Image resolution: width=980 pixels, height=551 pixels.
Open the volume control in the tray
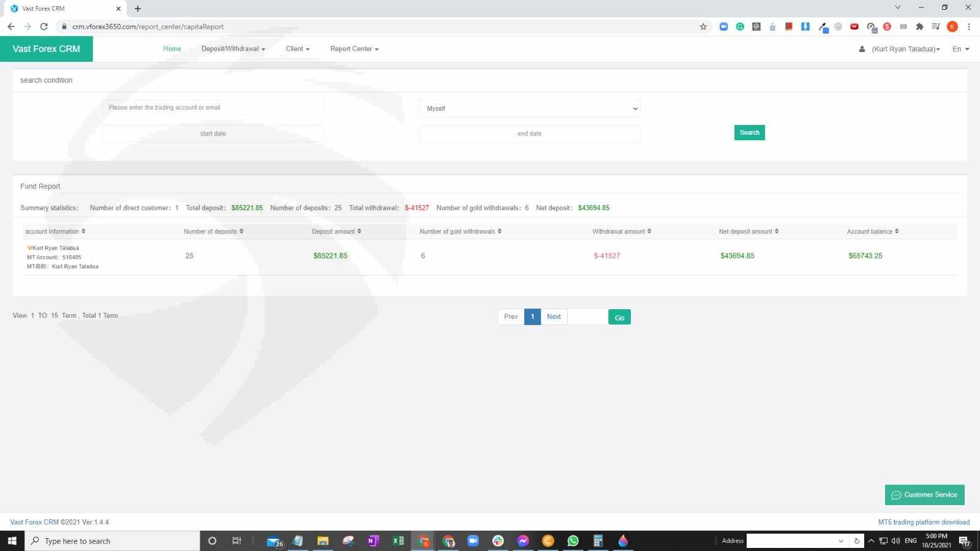895,541
